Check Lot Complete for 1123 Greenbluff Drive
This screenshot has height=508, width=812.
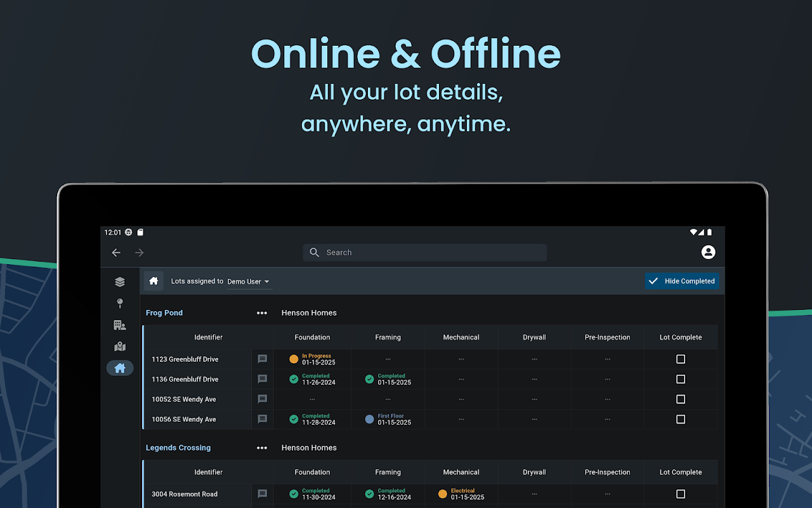click(x=681, y=359)
